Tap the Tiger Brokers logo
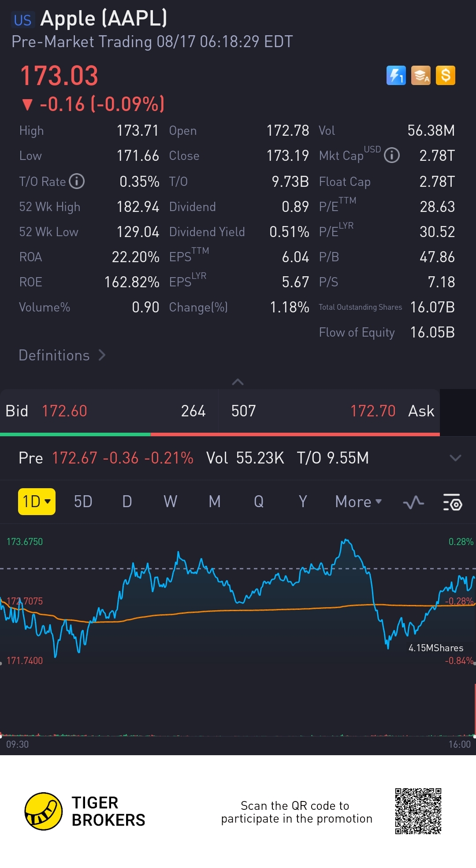 point(85,811)
